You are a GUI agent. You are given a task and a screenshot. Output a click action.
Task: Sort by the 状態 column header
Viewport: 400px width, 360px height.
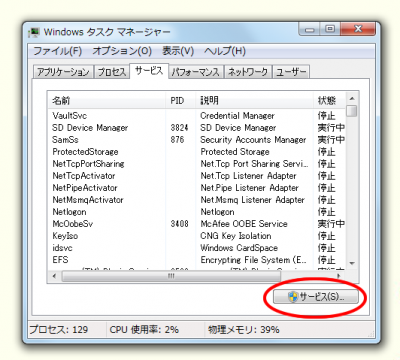tap(329, 100)
